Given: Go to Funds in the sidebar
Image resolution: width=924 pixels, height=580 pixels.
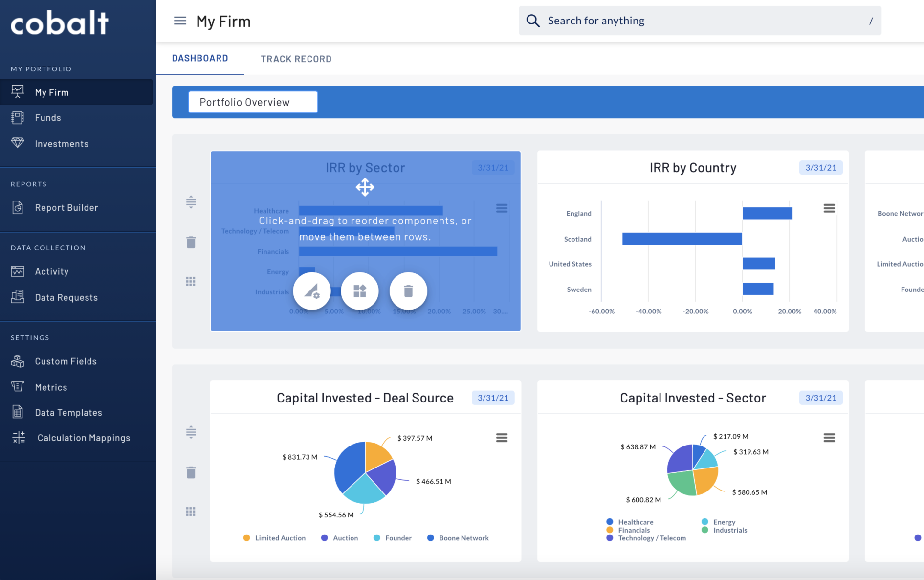Looking at the screenshot, I should (48, 117).
